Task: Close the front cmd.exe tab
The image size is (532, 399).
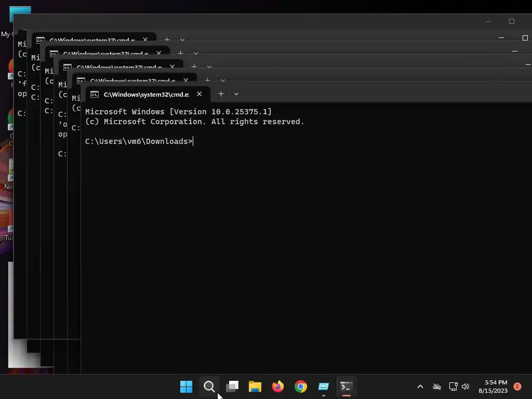Action: [199, 94]
